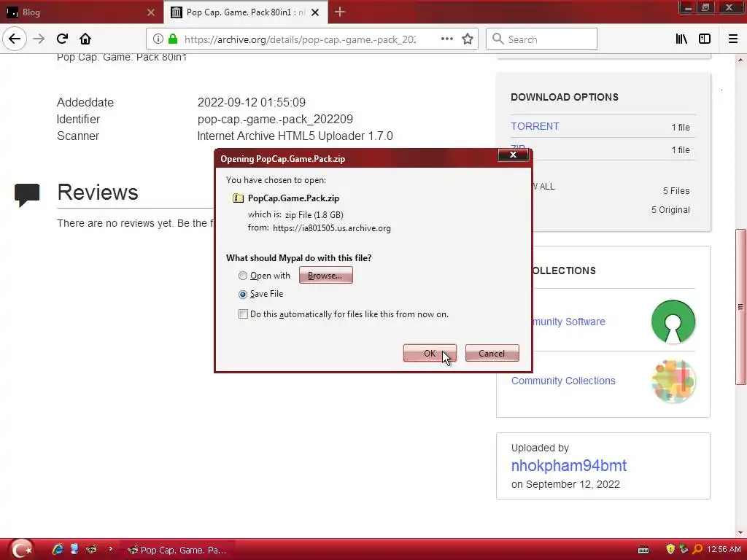Close the Opening PopCap.Game.Pack.zip dialog
The width and height of the screenshot is (747, 560).
point(513,155)
